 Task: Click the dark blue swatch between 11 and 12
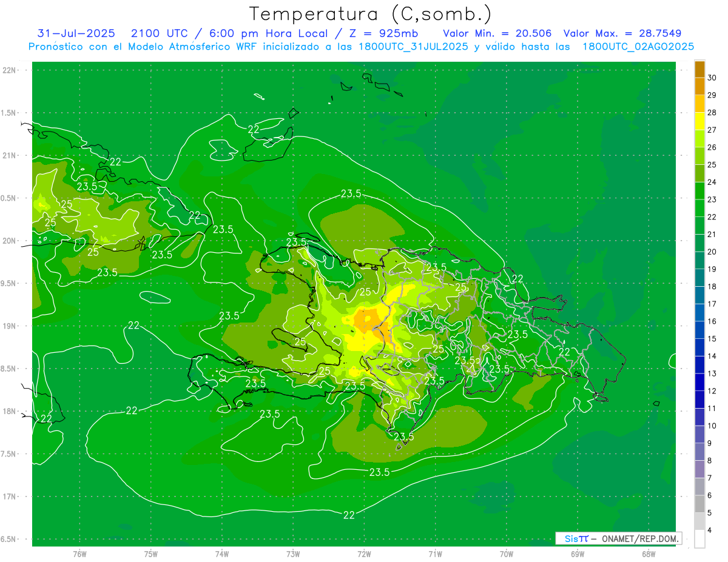pos(699,400)
